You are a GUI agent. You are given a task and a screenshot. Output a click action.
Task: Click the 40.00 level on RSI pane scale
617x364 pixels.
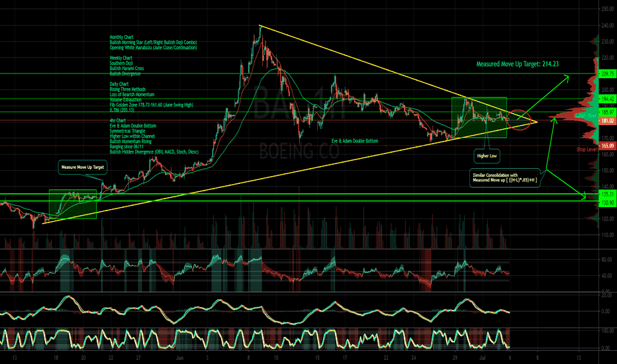point(608,276)
